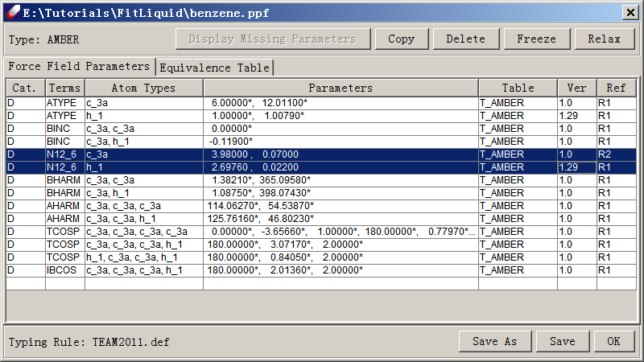Click parameters 114.06270*, 54.53870*
The width and height of the screenshot is (644, 362).
point(341,206)
